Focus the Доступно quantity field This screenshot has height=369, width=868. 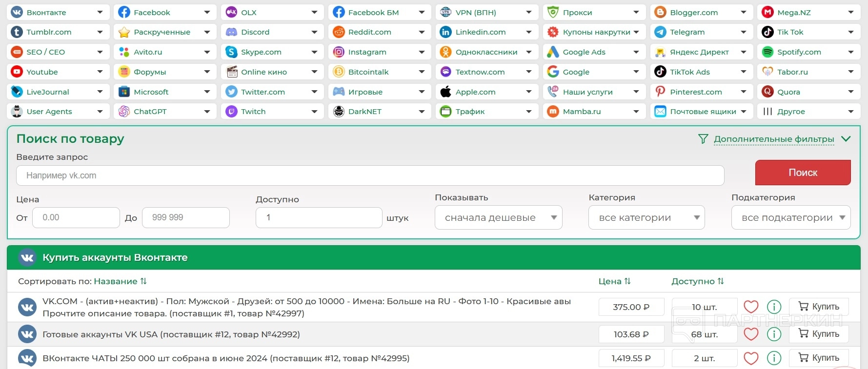319,217
